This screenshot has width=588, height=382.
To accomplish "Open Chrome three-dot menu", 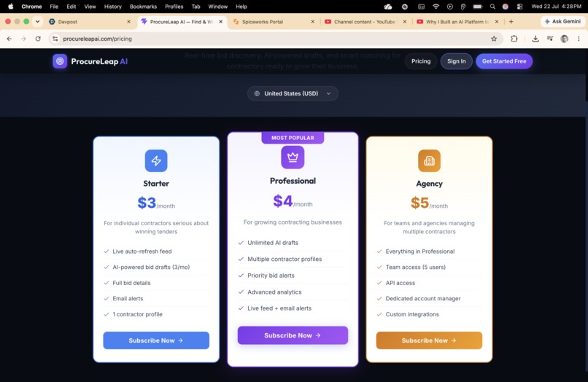I will pos(579,39).
